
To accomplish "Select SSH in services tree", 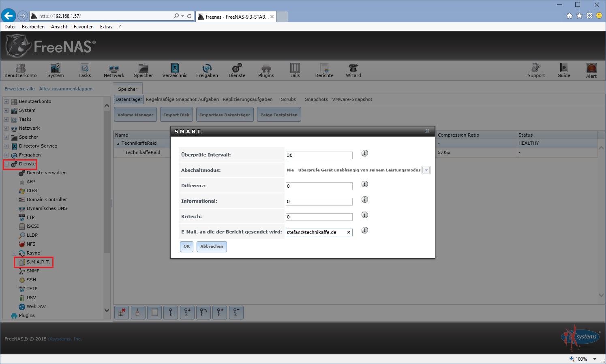I will 31,280.
